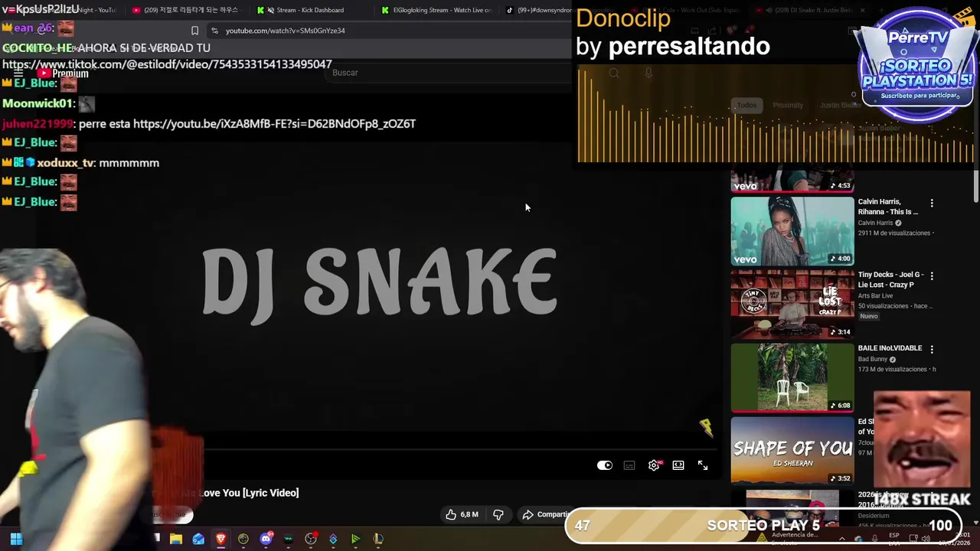The image size is (980, 551).
Task: Select the Todos filter chip
Action: pyautogui.click(x=746, y=105)
